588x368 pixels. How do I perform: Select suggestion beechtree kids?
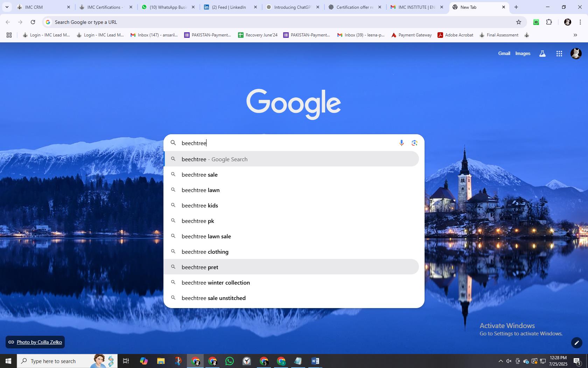[x=291, y=205]
